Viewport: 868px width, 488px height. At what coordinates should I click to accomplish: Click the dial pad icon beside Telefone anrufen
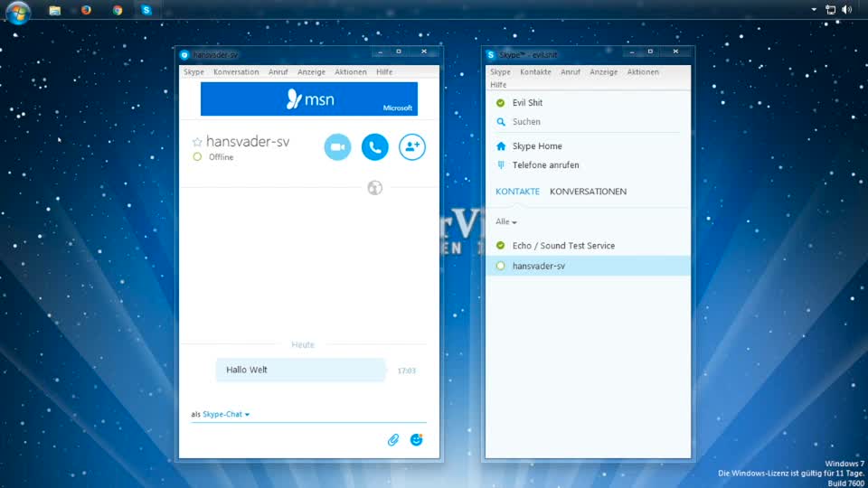pos(501,164)
